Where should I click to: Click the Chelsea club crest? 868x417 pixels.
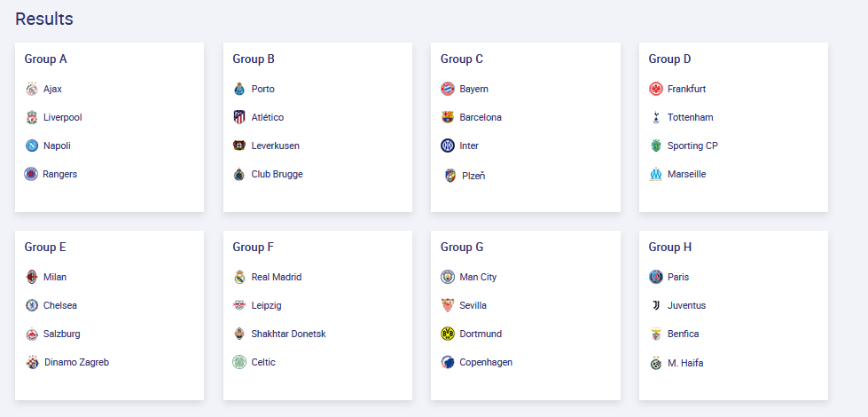pyautogui.click(x=32, y=306)
